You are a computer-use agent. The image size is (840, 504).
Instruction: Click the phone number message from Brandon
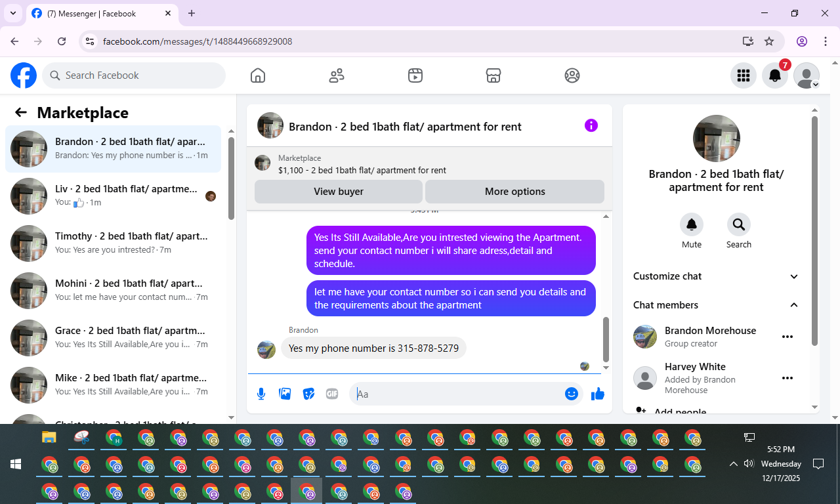pyautogui.click(x=373, y=348)
